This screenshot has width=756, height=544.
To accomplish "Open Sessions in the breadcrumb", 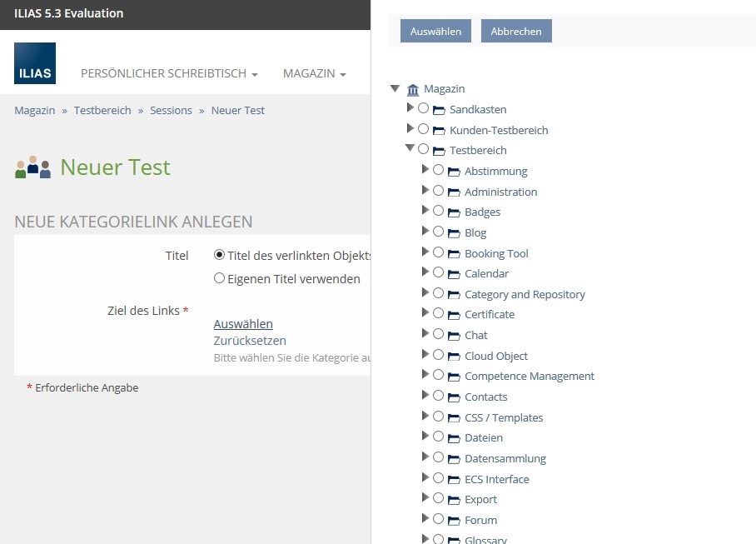I will (171, 110).
